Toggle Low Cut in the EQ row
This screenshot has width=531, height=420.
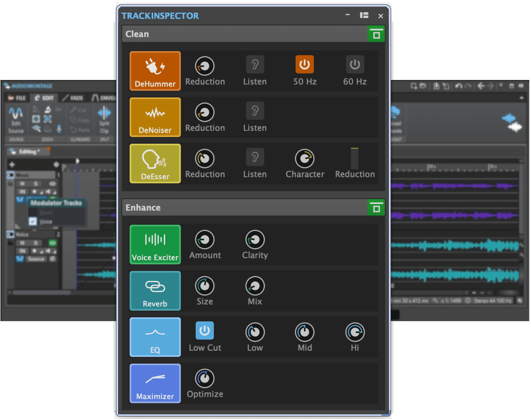204,330
